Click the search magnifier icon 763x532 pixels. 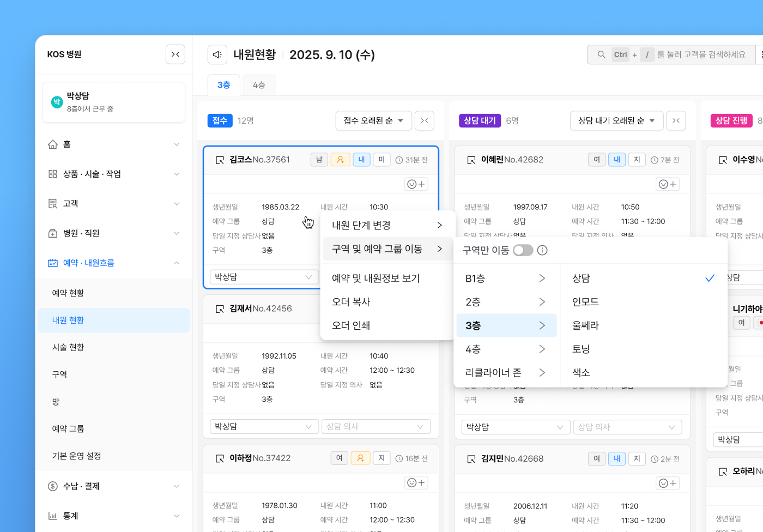tap(601, 55)
